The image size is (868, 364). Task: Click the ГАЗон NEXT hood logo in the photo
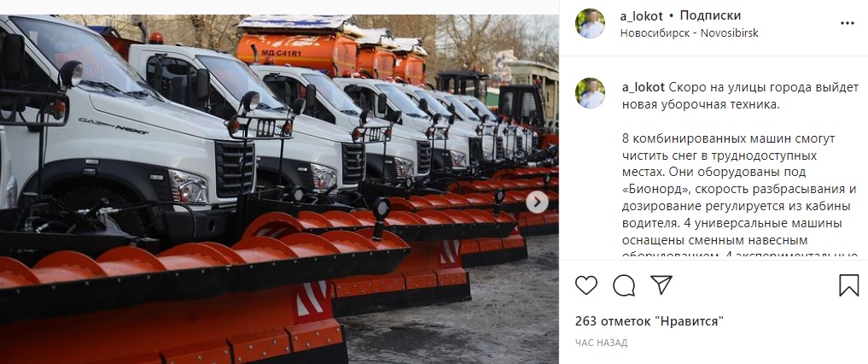tap(113, 126)
